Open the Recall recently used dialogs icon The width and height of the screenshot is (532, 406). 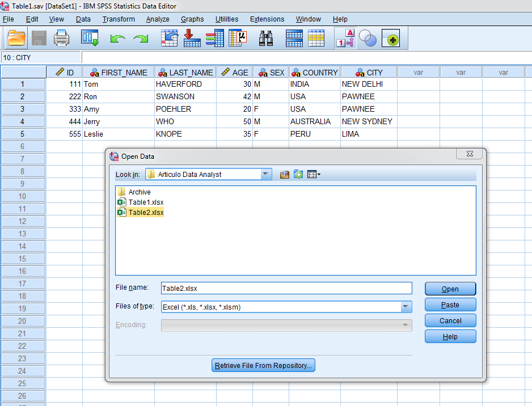click(x=90, y=38)
